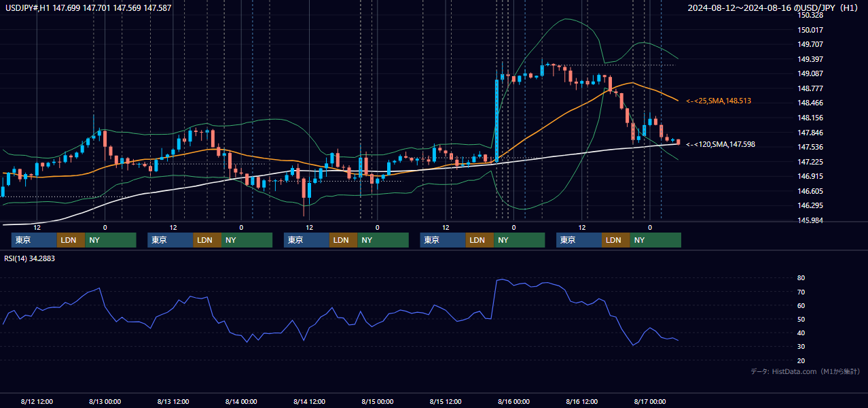This screenshot has height=408, width=868.
Task: Click the 8/13 00:00 date label
Action: pos(105,402)
